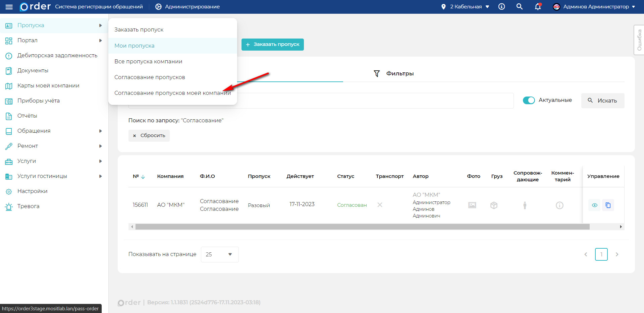The width and height of the screenshot is (644, 313).
Task: Click the notification bell icon
Action: (538, 7)
